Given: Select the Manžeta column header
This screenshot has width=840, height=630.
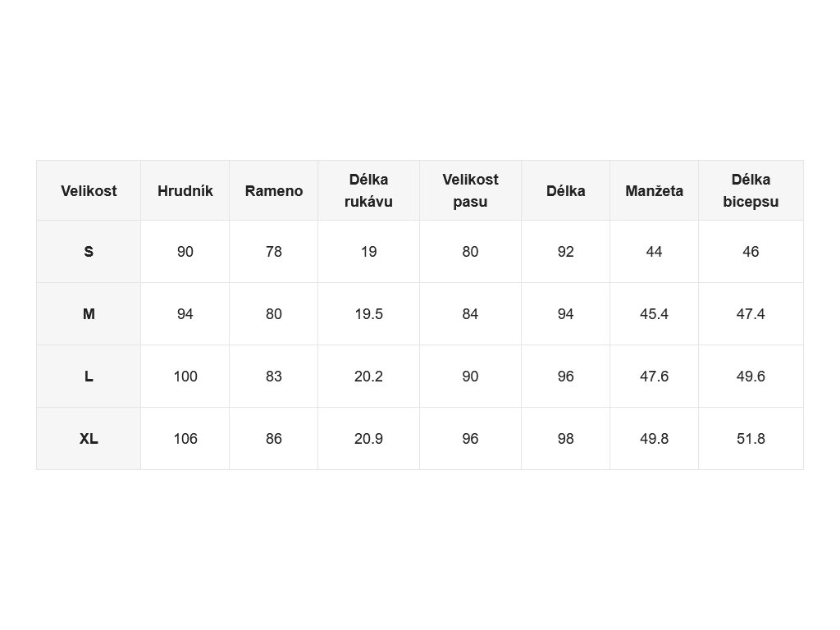Looking at the screenshot, I should point(654,190).
